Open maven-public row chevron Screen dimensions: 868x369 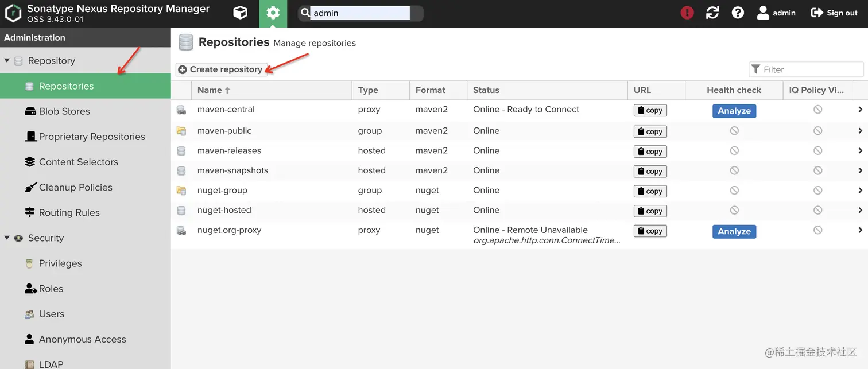[860, 131]
